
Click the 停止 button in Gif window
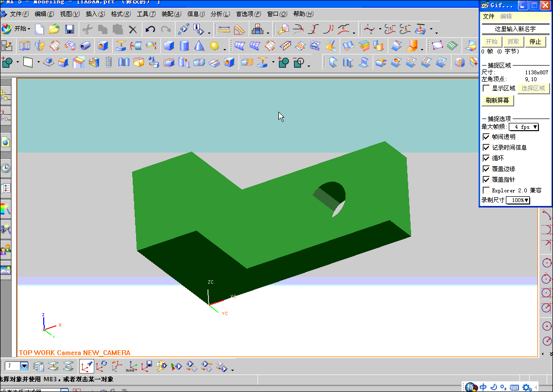535,42
